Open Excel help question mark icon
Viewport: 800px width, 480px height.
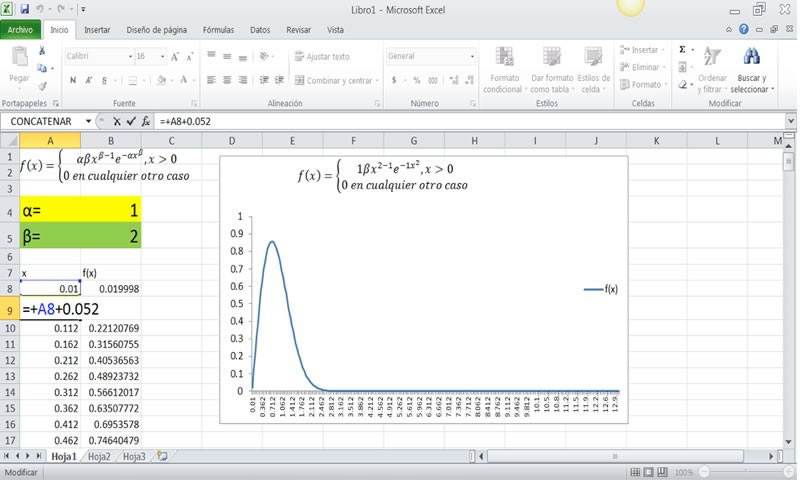point(744,30)
